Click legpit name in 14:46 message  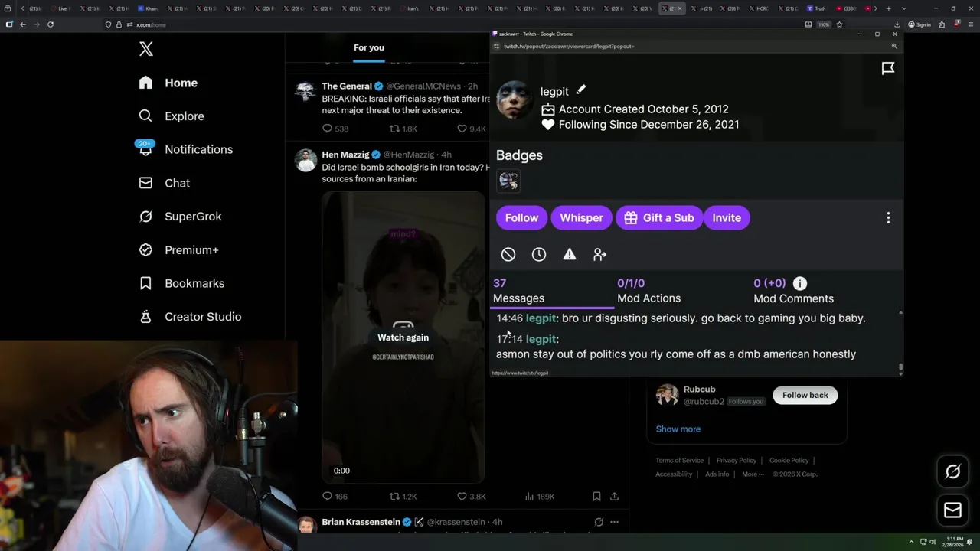pos(541,318)
